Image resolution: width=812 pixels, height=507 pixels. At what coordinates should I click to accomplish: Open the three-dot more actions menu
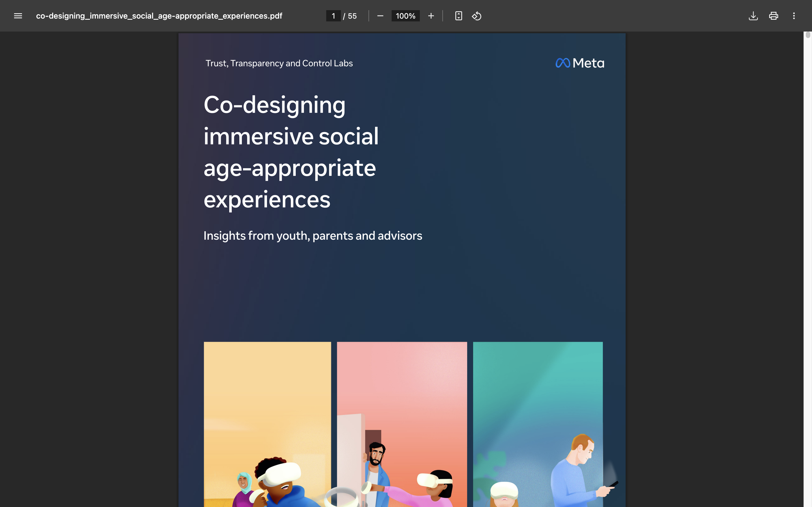(x=794, y=16)
